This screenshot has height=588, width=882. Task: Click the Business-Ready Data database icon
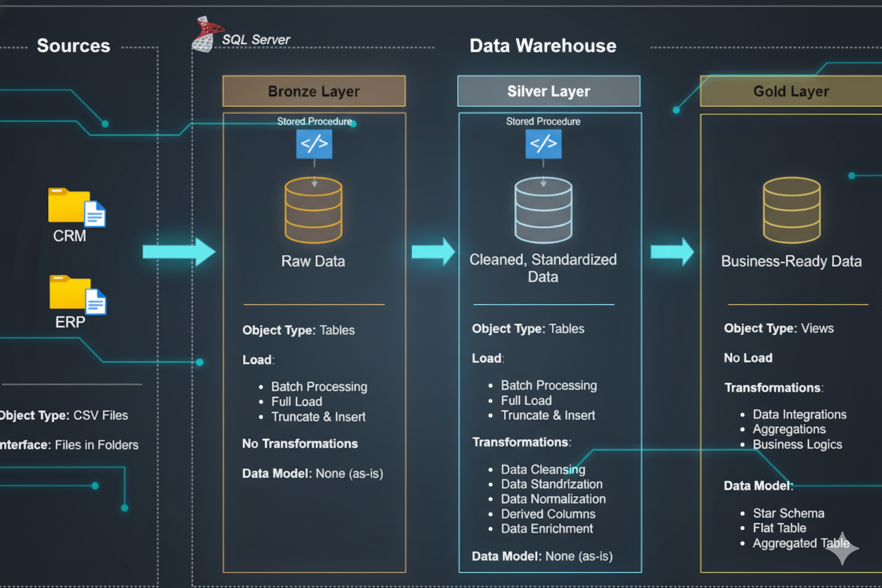pos(792,209)
